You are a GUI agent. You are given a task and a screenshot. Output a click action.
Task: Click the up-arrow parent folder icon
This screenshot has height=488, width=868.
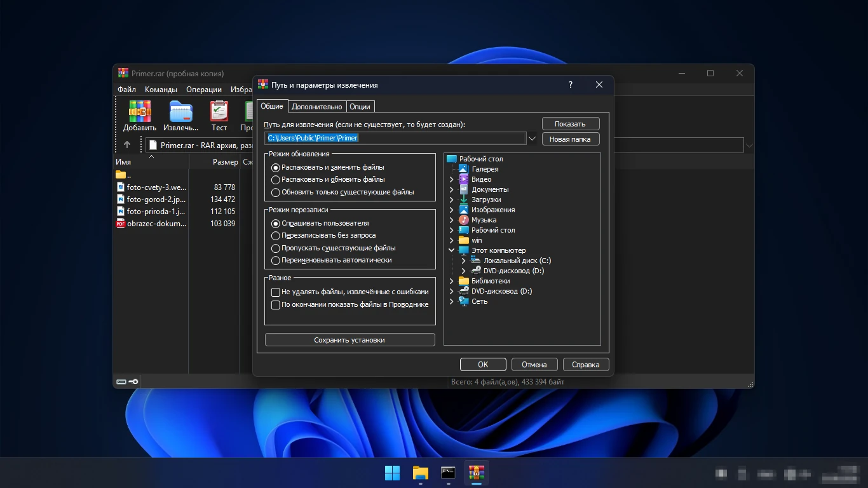127,145
